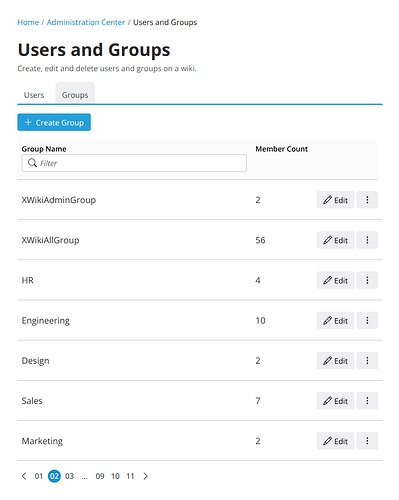399x500 pixels.
Task: Click the Sales group name
Action: coord(32,401)
